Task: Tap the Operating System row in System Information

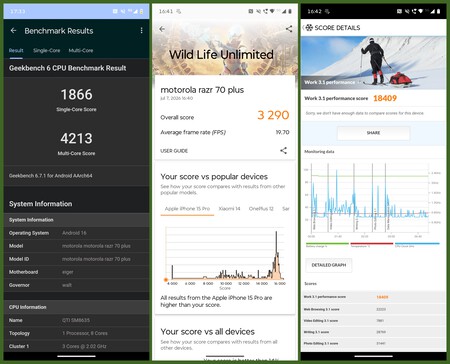Action: tap(76, 233)
